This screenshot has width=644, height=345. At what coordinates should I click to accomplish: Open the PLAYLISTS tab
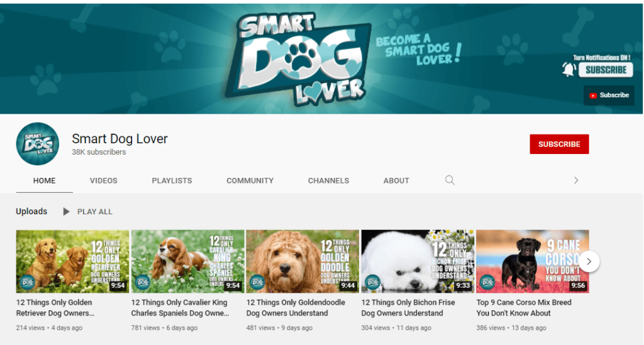(172, 180)
